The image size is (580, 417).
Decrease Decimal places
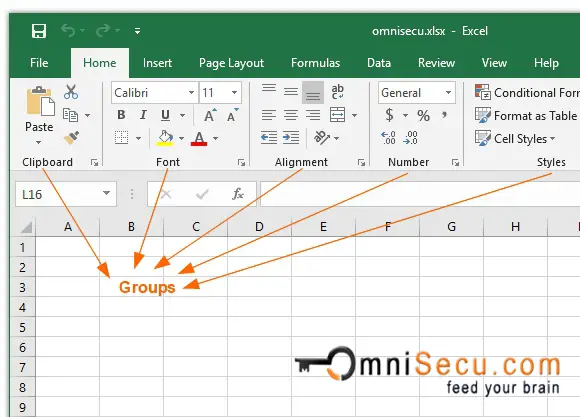tap(411, 138)
